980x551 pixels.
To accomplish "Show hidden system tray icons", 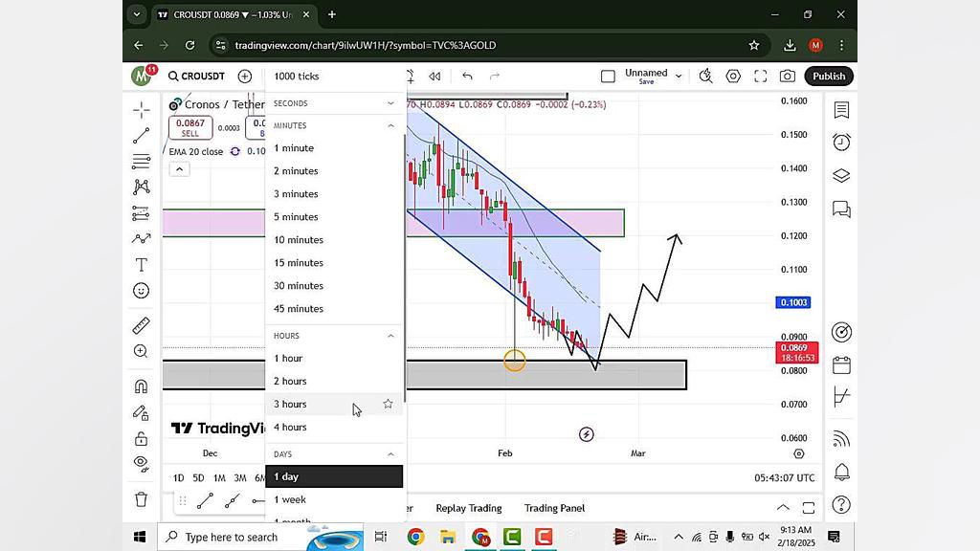I will pos(679,537).
